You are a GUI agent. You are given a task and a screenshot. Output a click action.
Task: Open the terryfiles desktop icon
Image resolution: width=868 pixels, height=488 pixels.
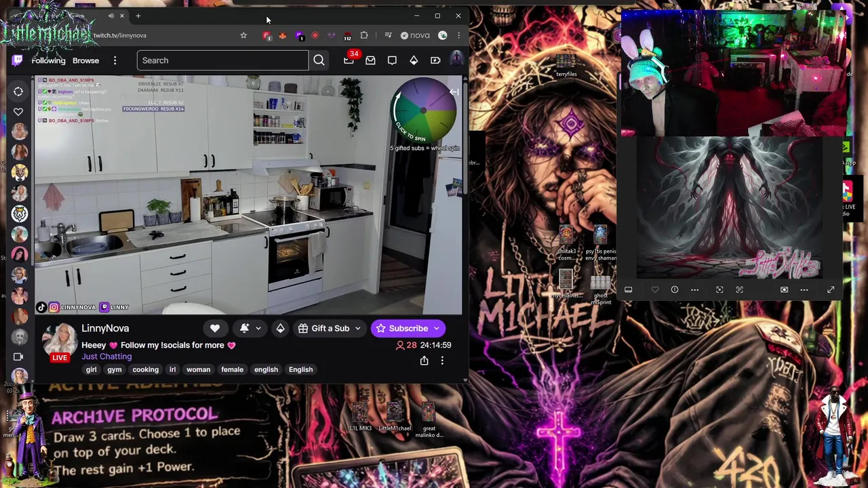(566, 66)
